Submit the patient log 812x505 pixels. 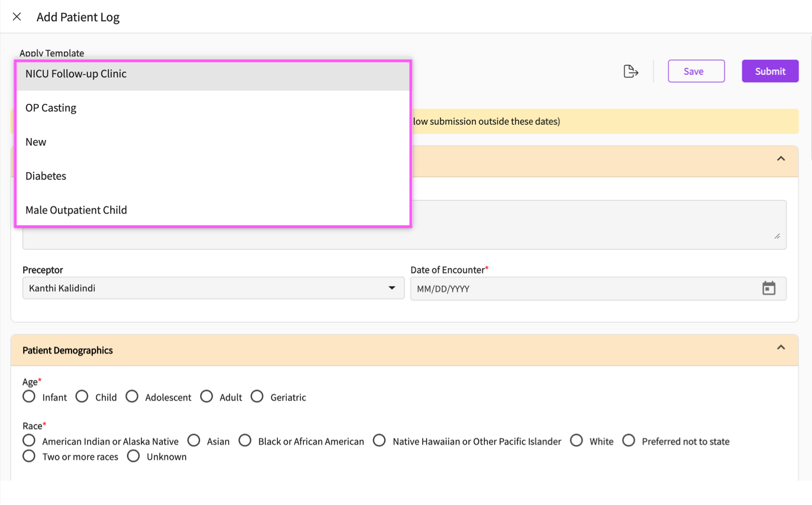(769, 71)
